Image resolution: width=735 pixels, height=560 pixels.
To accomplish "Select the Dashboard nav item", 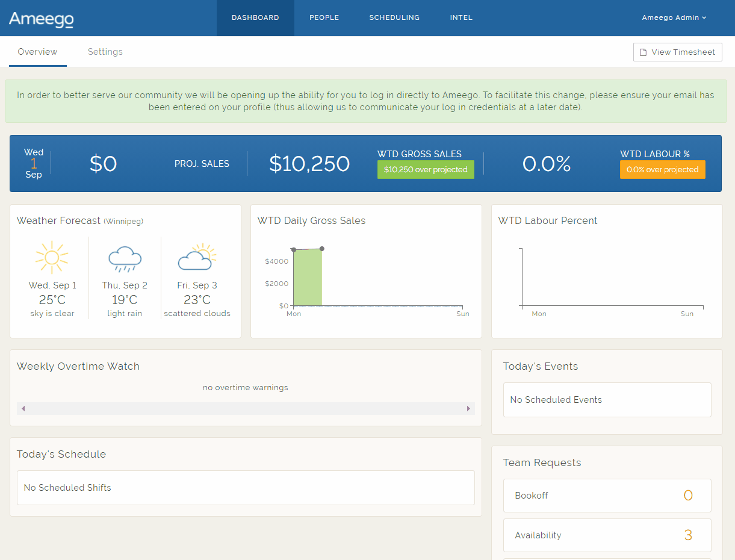I will [x=255, y=18].
